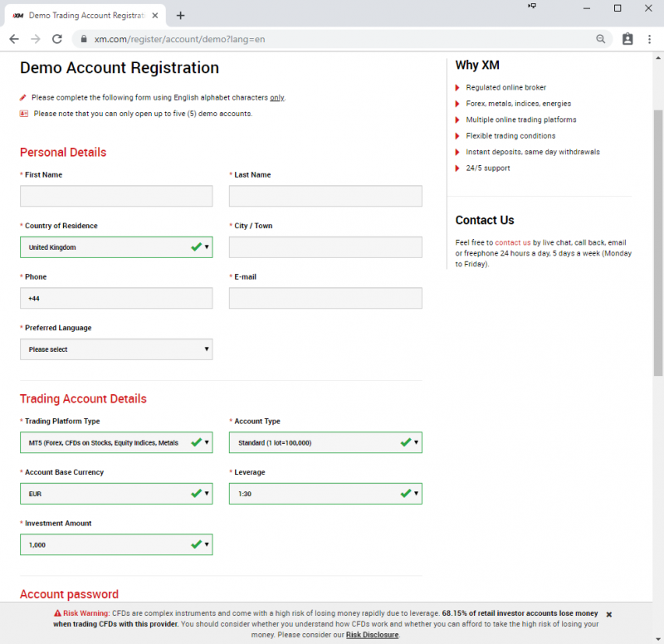The height and width of the screenshot is (644, 664).
Task: Click the scrollbar up arrow
Action: (x=658, y=58)
